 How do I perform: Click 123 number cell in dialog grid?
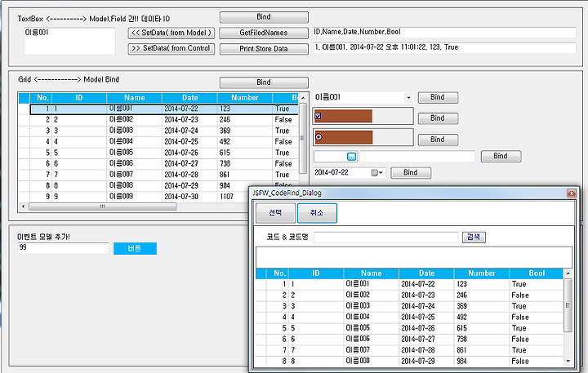482,284
